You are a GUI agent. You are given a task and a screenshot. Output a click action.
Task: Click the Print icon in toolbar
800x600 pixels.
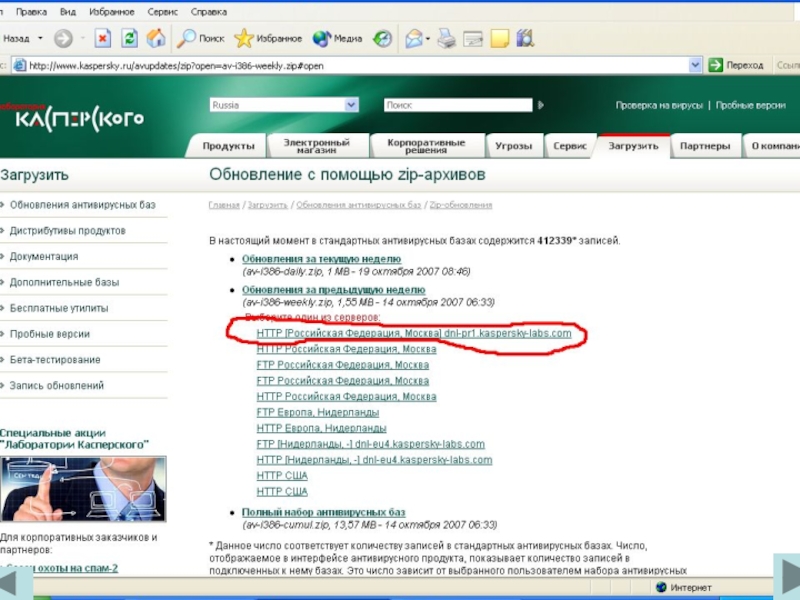[446, 38]
